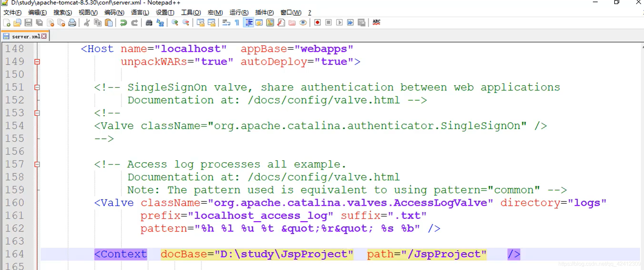Select the server.xml document tab

point(25,36)
